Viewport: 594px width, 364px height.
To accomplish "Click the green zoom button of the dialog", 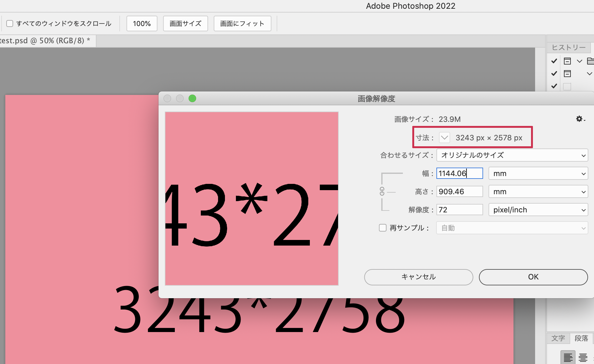I will point(192,98).
